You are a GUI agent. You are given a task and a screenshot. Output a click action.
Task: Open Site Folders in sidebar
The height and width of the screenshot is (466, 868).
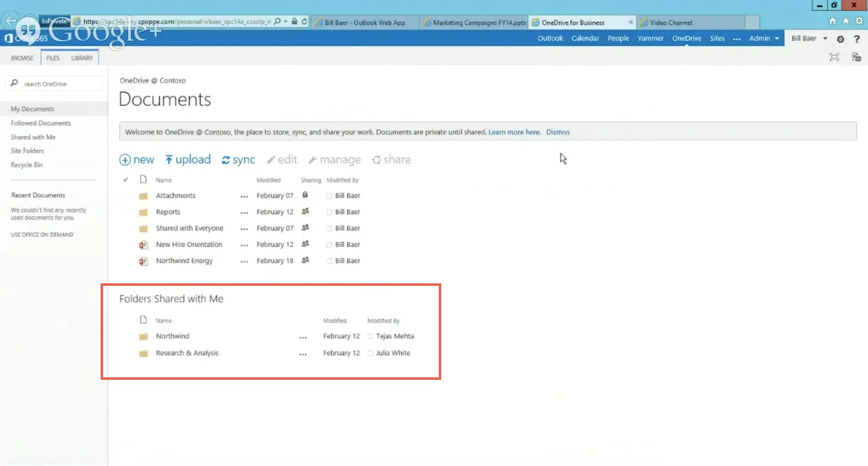27,151
